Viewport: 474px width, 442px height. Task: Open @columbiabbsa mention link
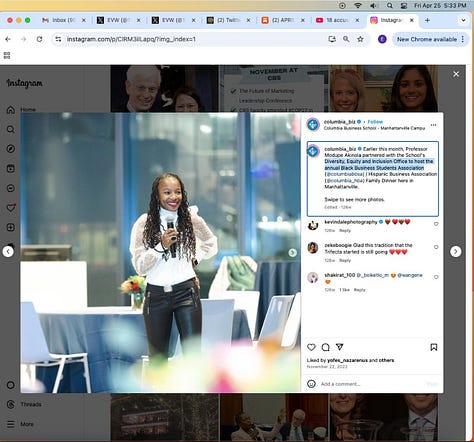pos(344,174)
